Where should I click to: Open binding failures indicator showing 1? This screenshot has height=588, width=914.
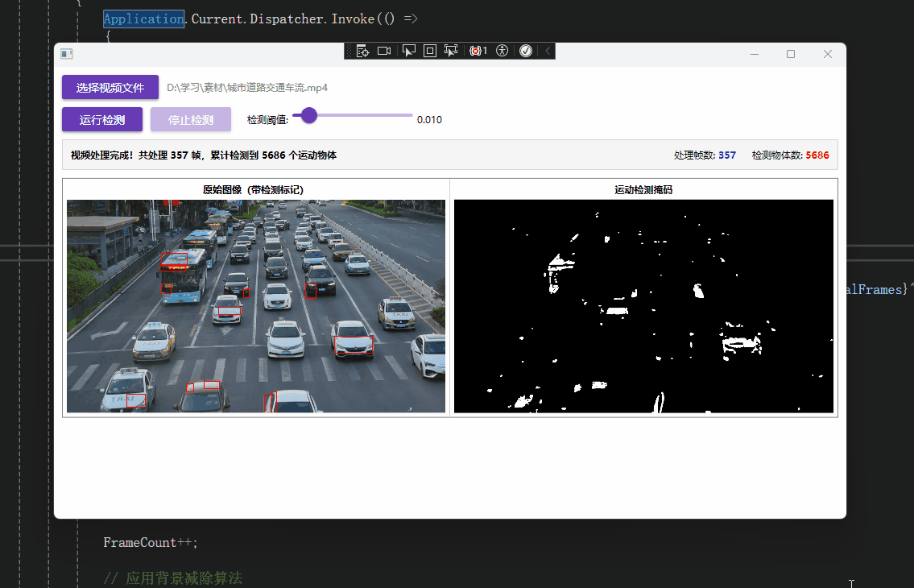pos(478,52)
